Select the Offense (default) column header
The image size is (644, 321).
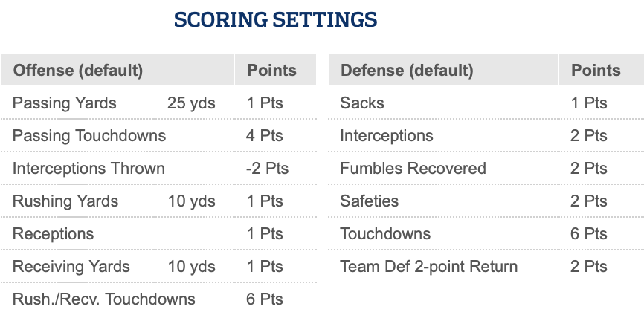tap(78, 70)
